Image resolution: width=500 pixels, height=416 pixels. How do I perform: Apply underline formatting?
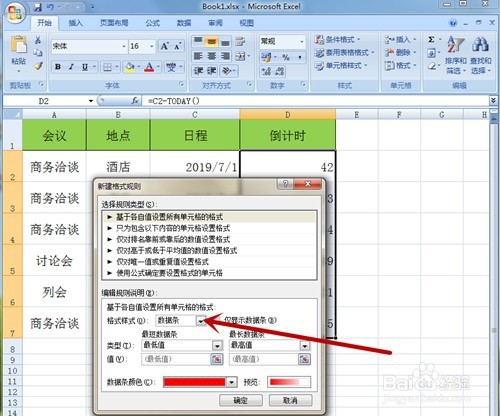(x=85, y=67)
